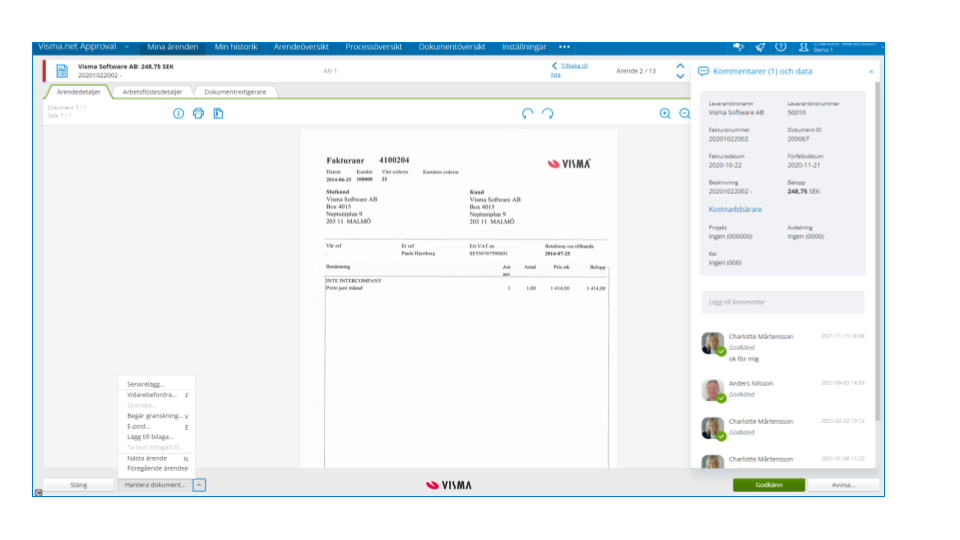The height and width of the screenshot is (540, 960).
Task: Switch to the Ärendedetaljer tab
Action: (78, 92)
